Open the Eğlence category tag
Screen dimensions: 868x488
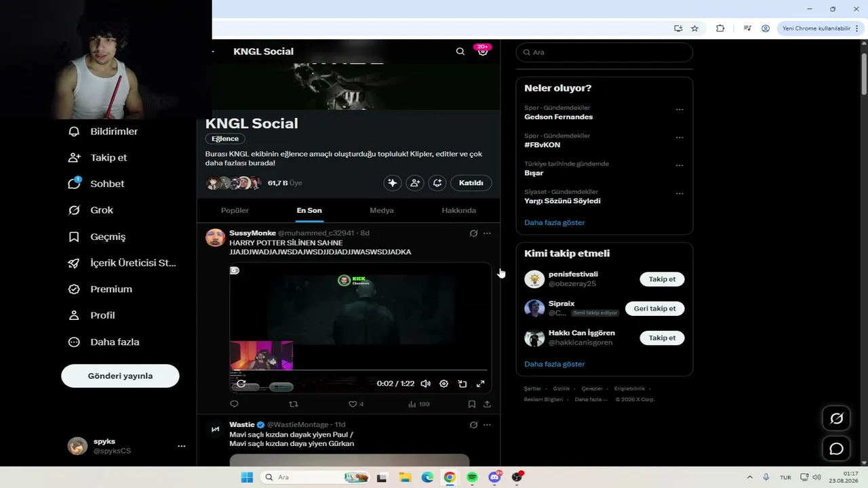click(225, 139)
